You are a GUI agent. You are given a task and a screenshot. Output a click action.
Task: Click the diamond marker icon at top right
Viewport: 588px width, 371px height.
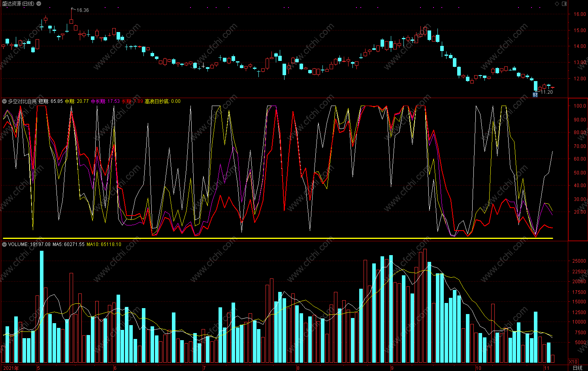557,4
